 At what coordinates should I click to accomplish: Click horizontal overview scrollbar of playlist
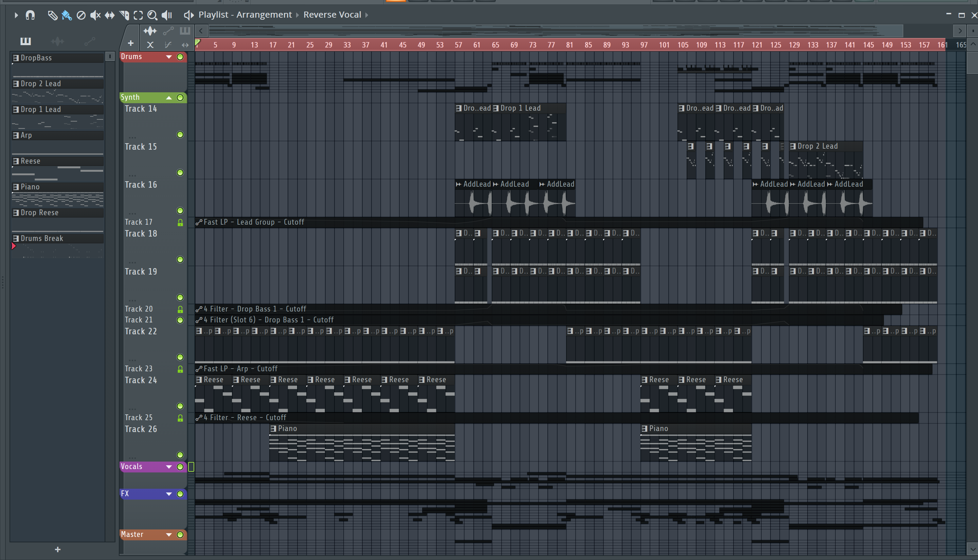pyautogui.click(x=555, y=31)
